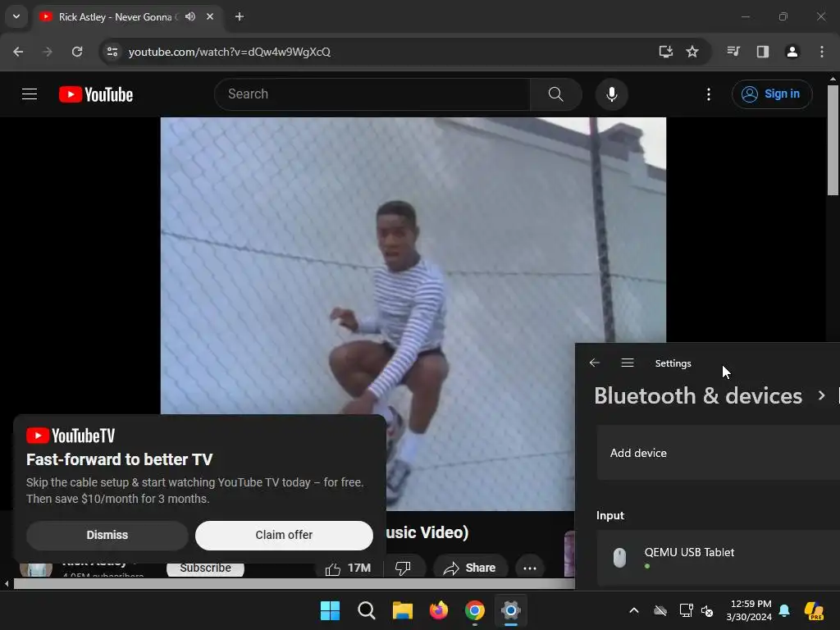Open more actions ellipsis under video
The image size is (840, 630).
530,568
